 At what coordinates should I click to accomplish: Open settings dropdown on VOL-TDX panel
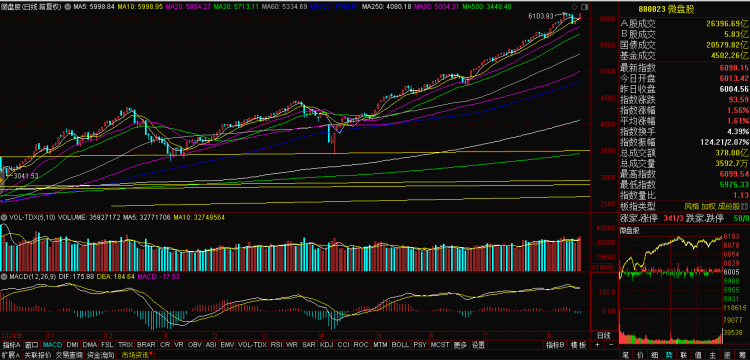4,218
